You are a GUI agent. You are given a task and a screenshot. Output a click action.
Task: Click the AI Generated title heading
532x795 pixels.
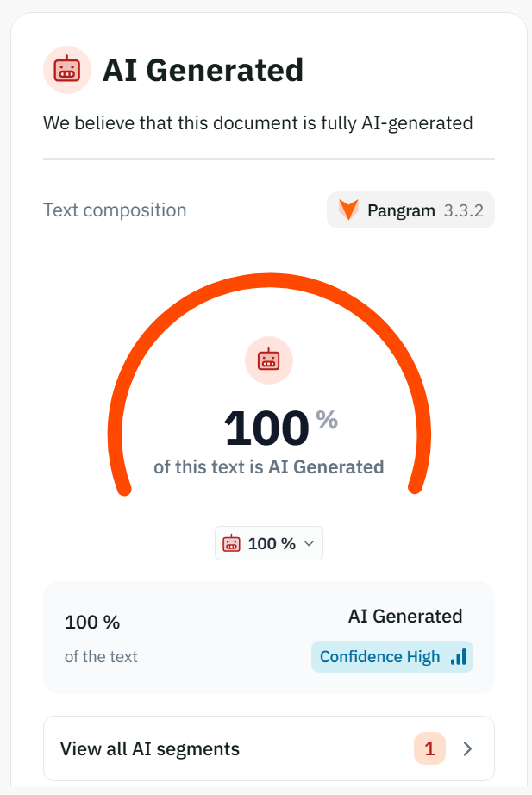(203, 70)
